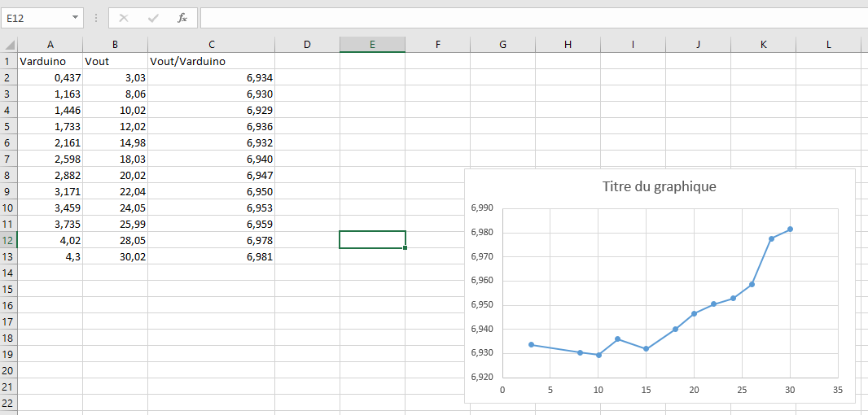Select column A header
The height and width of the screenshot is (415, 868).
coord(50,45)
